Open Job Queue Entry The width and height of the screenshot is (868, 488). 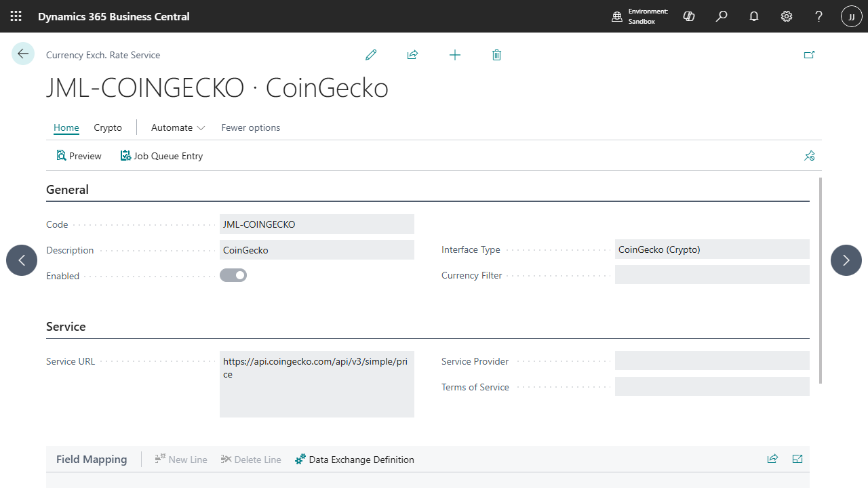pyautogui.click(x=161, y=155)
